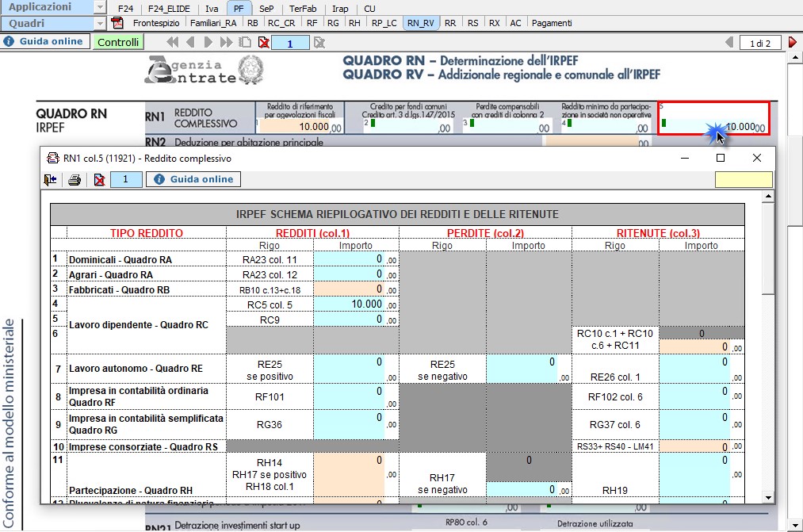Open the Frontespizio section tab
This screenshot has width=803, height=532.
(x=156, y=23)
